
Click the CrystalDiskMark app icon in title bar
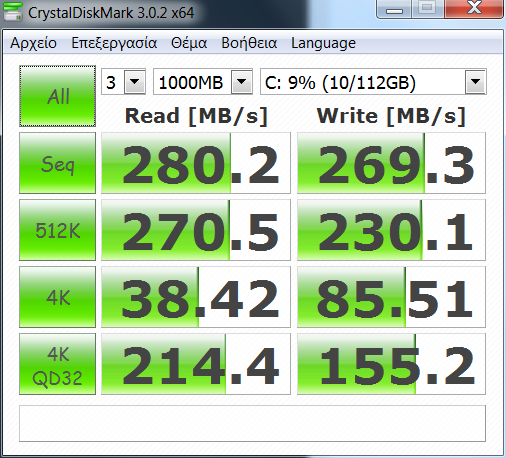13,12
